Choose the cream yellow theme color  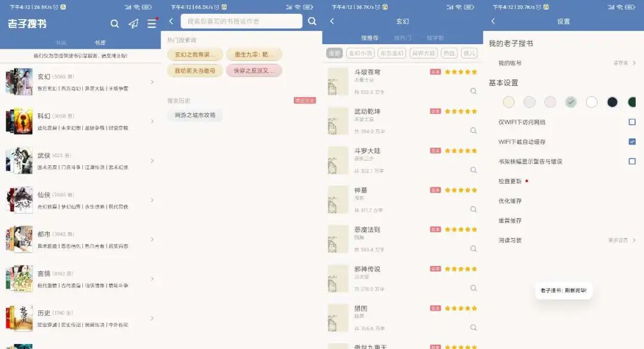click(x=509, y=102)
